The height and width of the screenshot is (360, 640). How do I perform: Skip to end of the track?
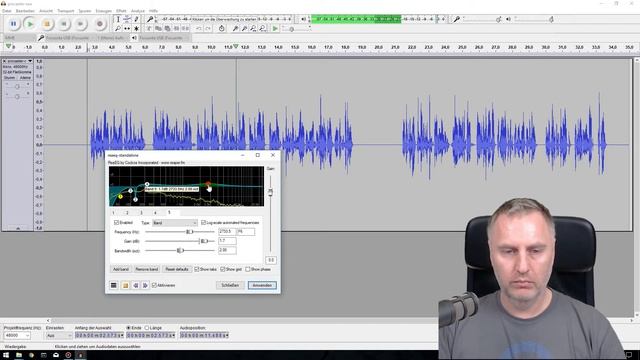(x=80, y=24)
